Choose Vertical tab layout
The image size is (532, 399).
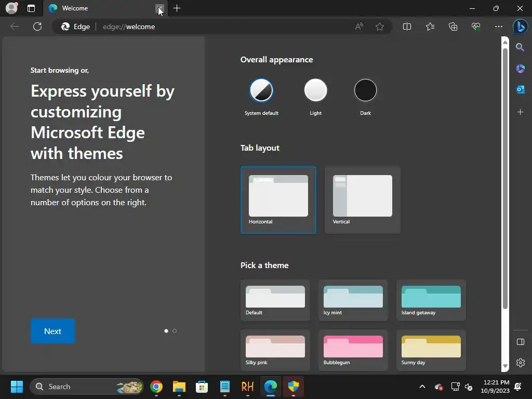pos(362,200)
